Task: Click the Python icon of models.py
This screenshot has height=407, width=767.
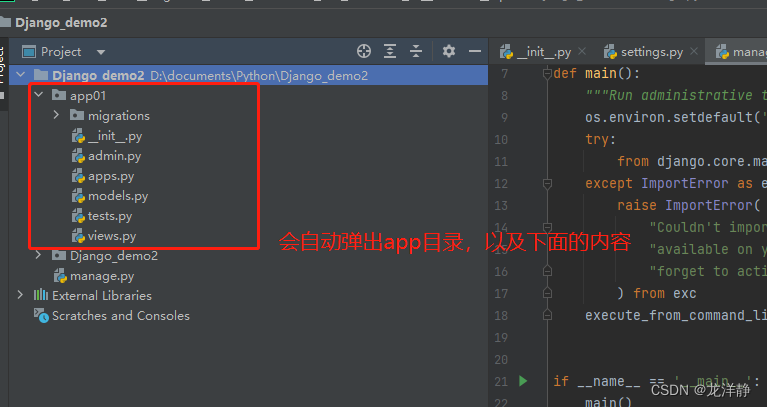Action: click(78, 196)
